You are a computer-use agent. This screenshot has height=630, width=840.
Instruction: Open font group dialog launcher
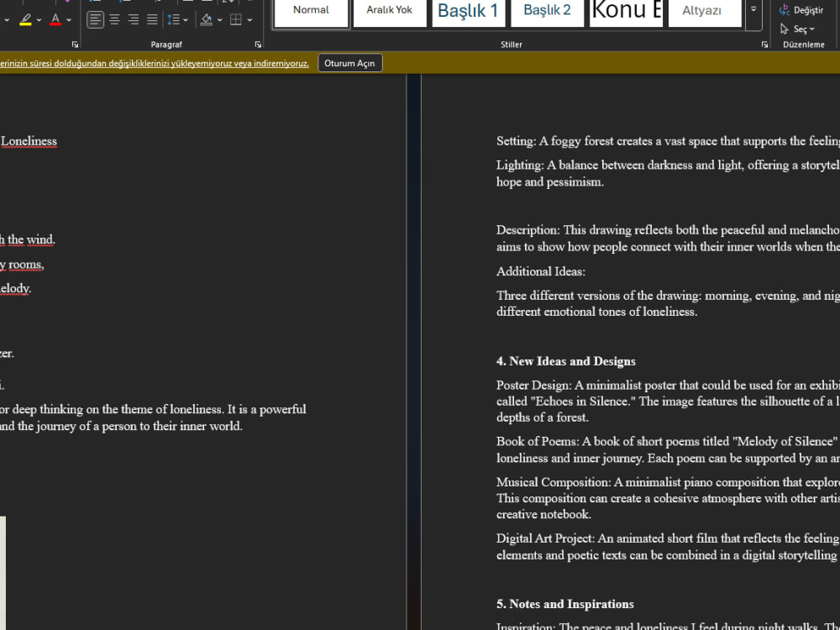coord(75,45)
